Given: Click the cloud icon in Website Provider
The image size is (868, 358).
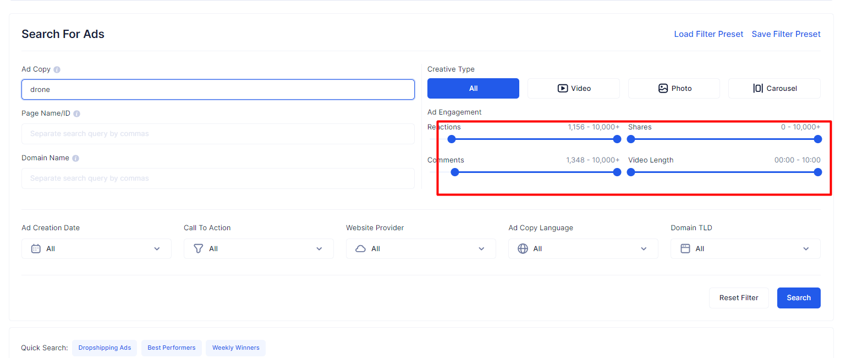Looking at the screenshot, I should tap(361, 249).
